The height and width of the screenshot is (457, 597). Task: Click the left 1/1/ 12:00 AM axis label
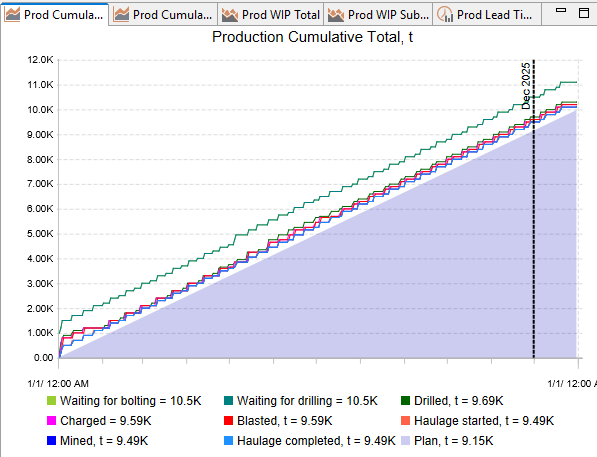point(58,383)
